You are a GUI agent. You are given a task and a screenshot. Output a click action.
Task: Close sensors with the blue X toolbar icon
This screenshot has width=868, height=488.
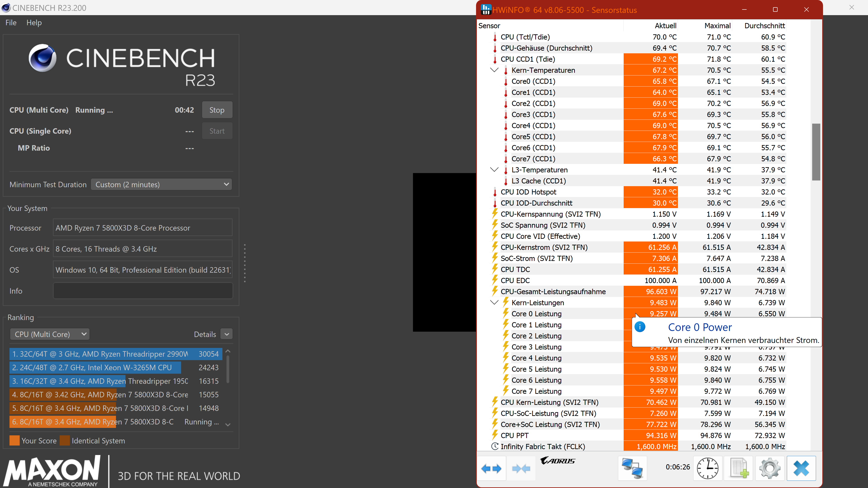point(801,468)
